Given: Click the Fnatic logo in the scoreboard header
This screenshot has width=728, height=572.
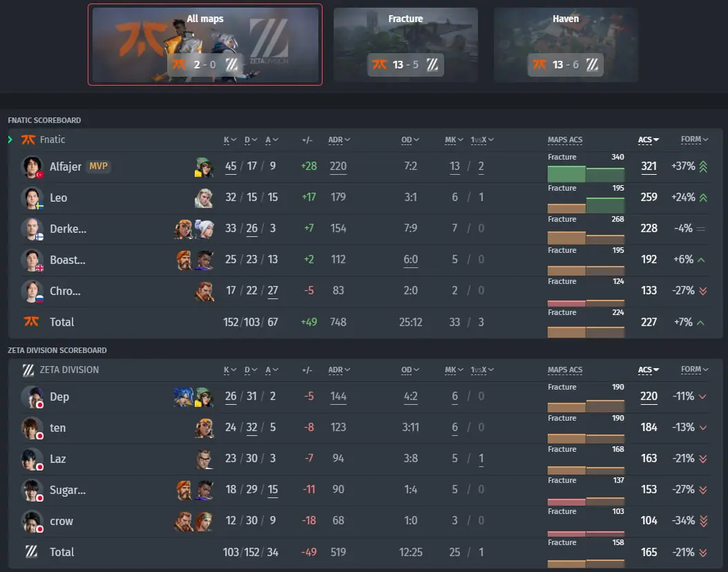Looking at the screenshot, I should point(28,140).
